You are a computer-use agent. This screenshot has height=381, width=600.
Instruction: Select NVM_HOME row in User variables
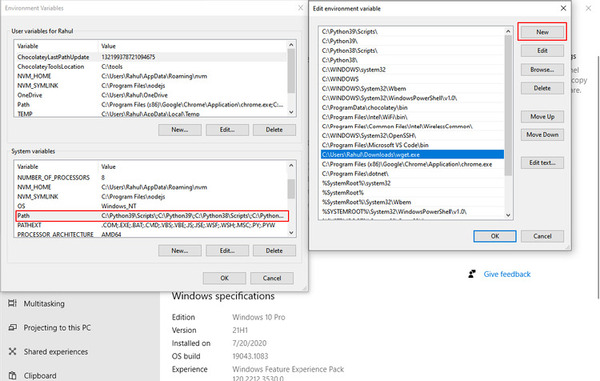(151, 76)
